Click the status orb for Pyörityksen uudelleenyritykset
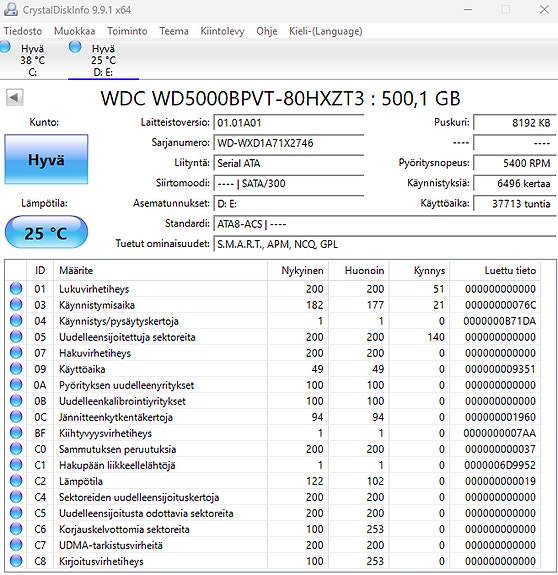This screenshot has width=558, height=575. pos(16,385)
